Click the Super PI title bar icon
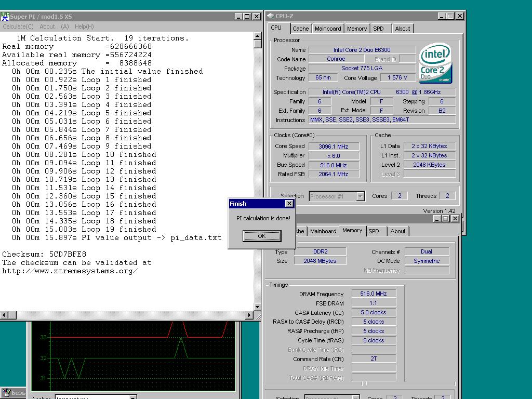Viewport: 532px width, 399px height. 5,16
